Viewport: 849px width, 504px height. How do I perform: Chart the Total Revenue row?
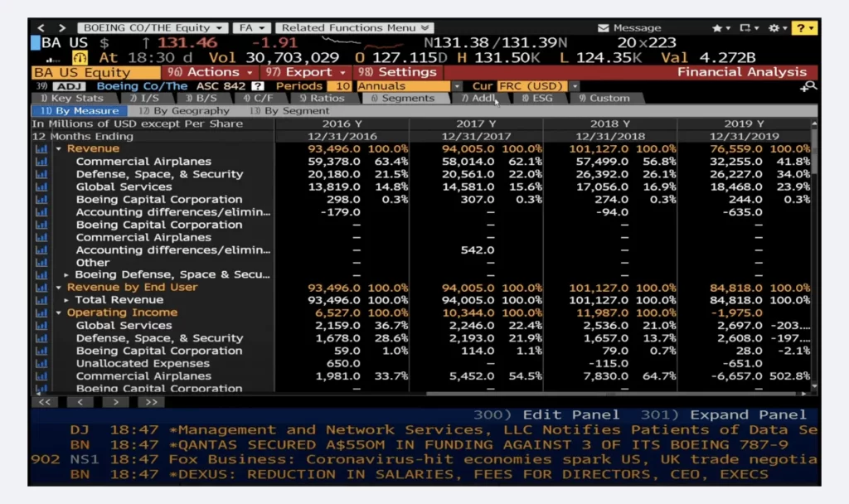[x=41, y=300]
